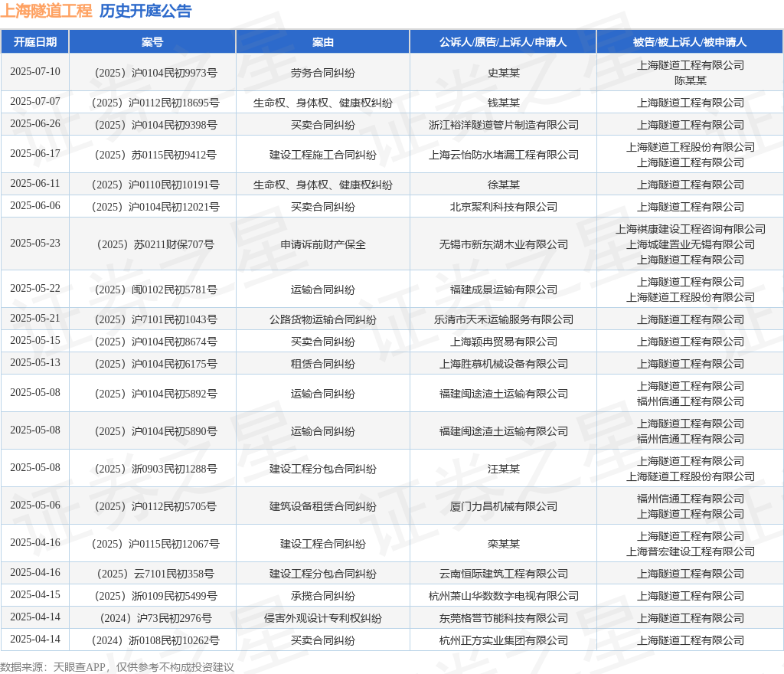Click case number 沪0104民初9973号
This screenshot has width=784, height=674.
point(156,73)
